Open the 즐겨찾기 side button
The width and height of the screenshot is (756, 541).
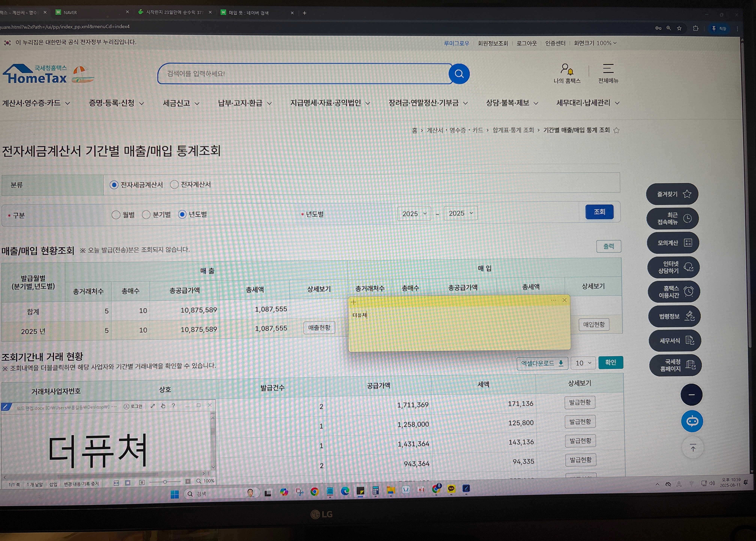[x=672, y=194]
